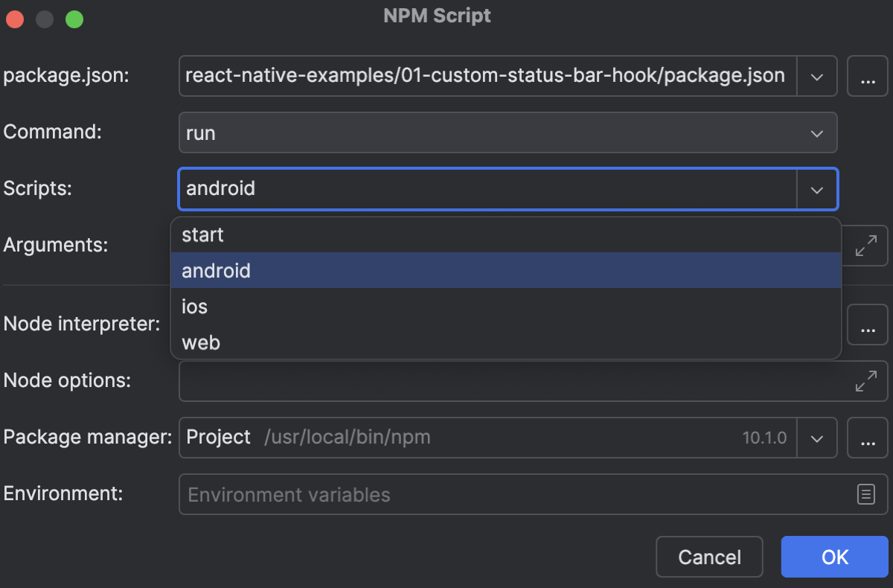Collapse the Scripts dropdown arrow
The width and height of the screenshot is (893, 588).
pyautogui.click(x=817, y=190)
